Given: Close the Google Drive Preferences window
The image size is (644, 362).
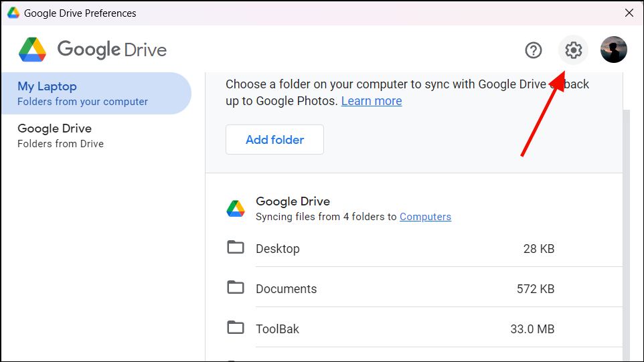Looking at the screenshot, I should [629, 13].
